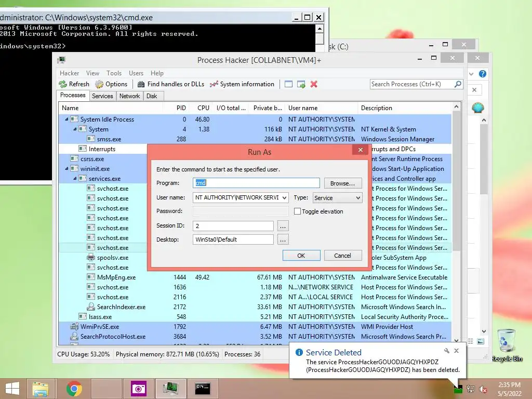This screenshot has width=532, height=399.
Task: Click the Browse... button
Action: click(343, 183)
